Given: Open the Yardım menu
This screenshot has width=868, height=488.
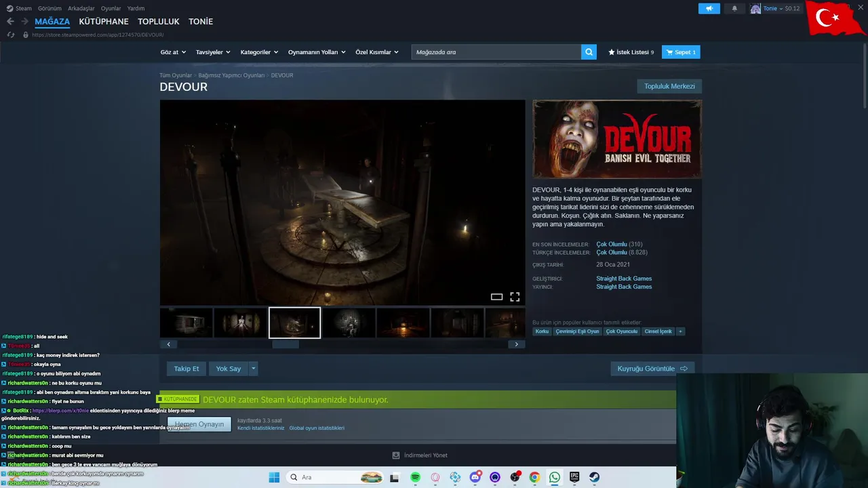Looking at the screenshot, I should [136, 8].
